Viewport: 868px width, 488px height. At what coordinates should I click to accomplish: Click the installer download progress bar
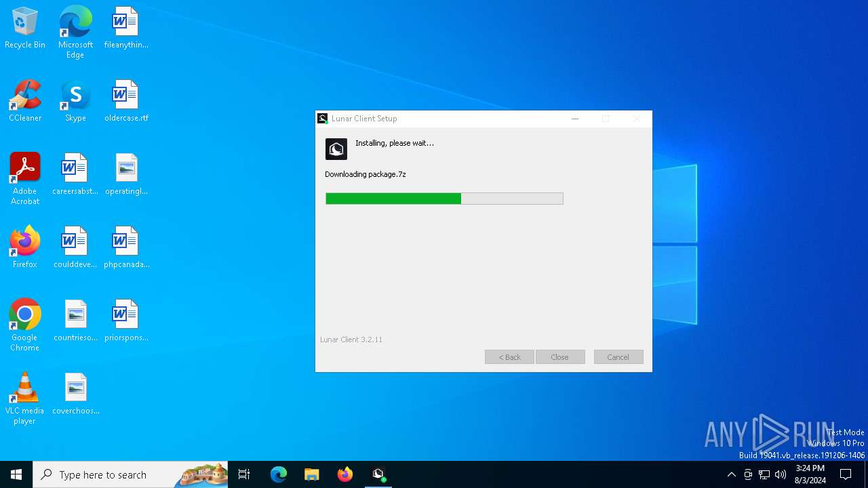pos(444,199)
